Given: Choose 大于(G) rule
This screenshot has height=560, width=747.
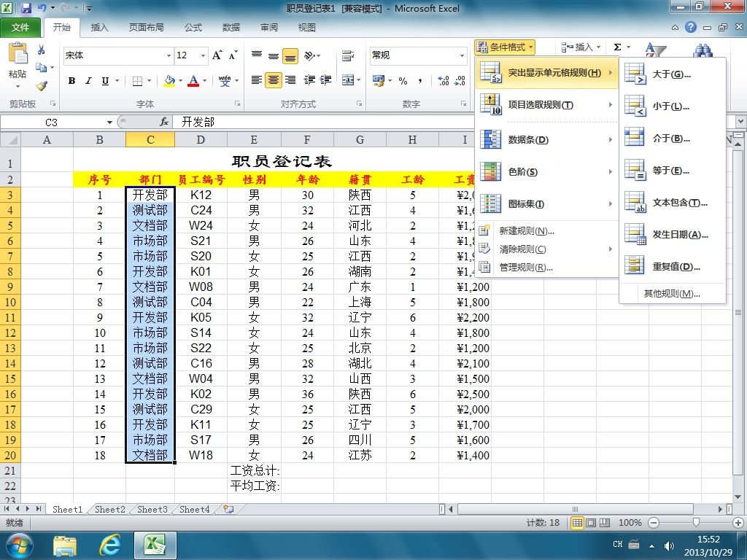Looking at the screenshot, I should pos(672,74).
